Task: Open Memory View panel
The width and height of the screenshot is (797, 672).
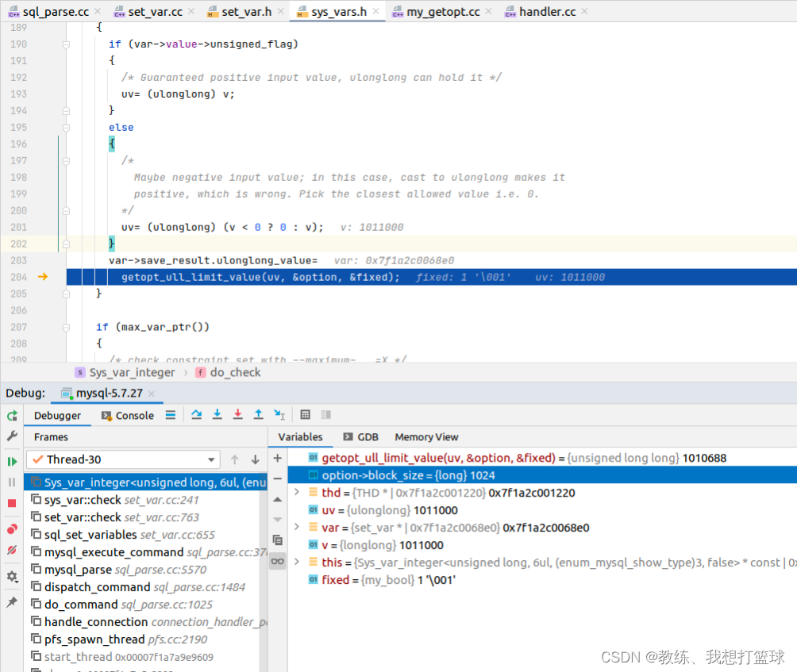Action: [426, 436]
